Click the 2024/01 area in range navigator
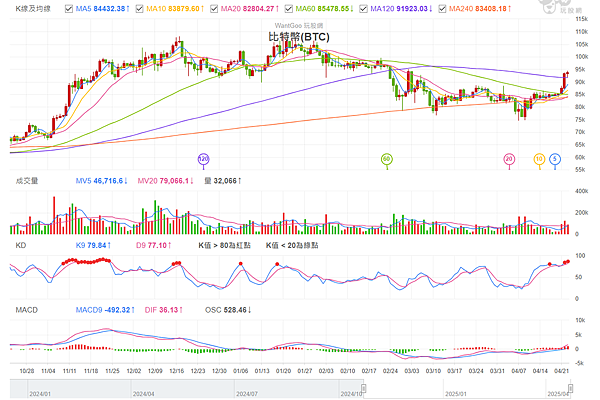 point(40,393)
